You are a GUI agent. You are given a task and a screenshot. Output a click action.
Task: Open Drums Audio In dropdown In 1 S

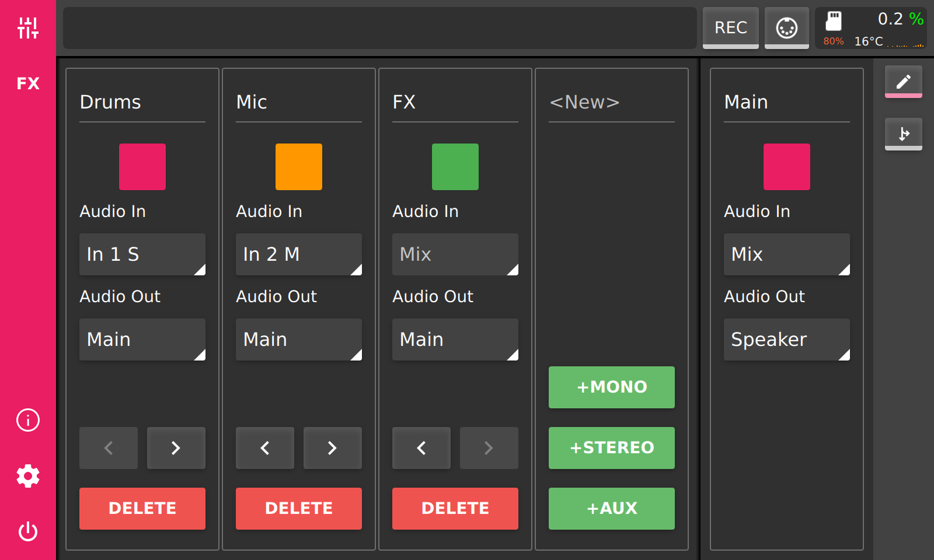point(142,254)
